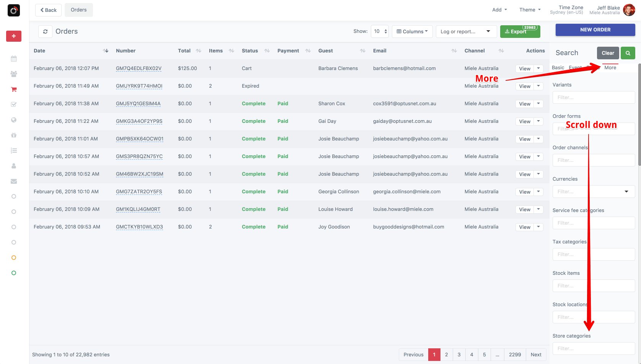View order for Barbara Clemens
This screenshot has height=364, width=641.
coord(525,69)
